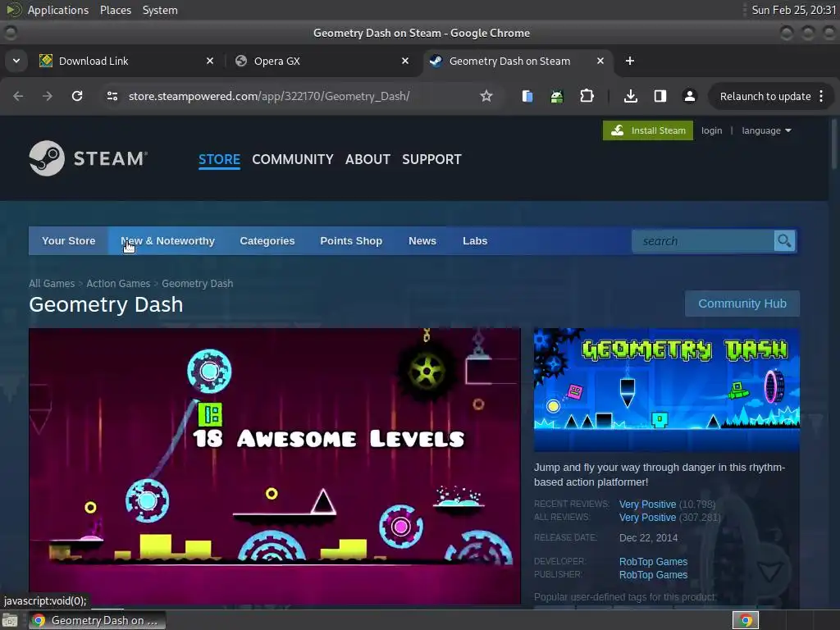Open the RobTop Games publisher link
Viewport: 840px width, 630px height.
[x=653, y=575]
